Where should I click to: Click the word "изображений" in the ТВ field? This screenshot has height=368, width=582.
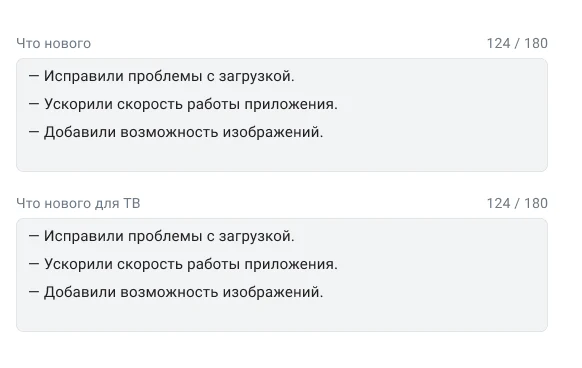click(271, 293)
